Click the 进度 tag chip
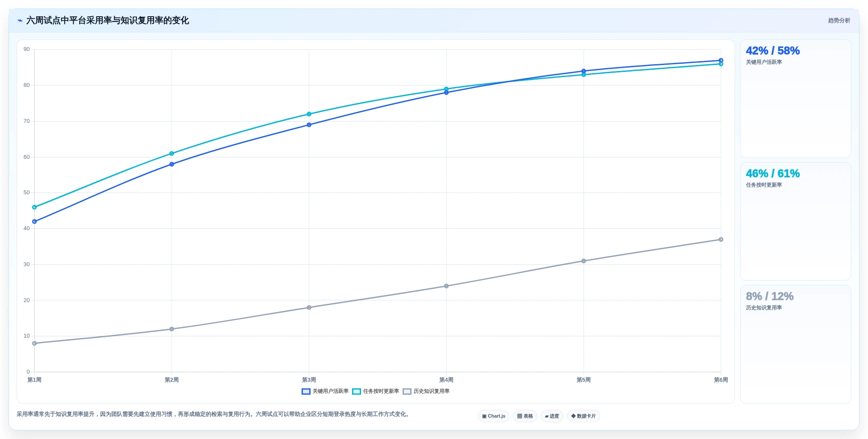The height and width of the screenshot is (439, 868). 552,416
